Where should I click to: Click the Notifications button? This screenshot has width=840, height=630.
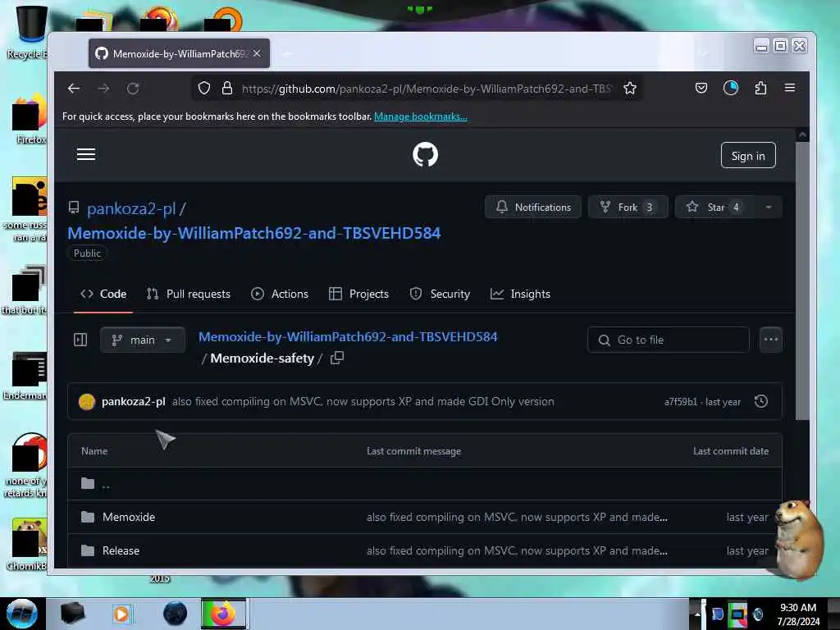(533, 208)
